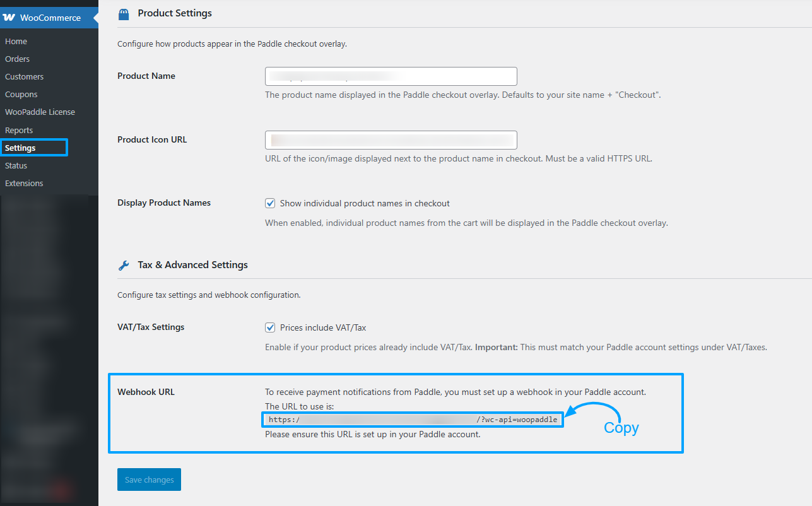Click into the Product Icon URL field
This screenshot has height=506, width=812.
(x=391, y=140)
